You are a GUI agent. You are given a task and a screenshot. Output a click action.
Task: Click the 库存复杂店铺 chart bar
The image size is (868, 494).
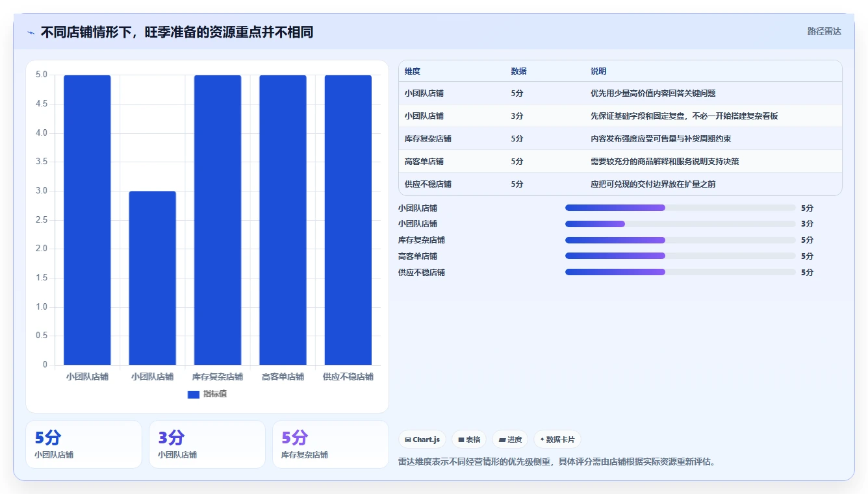tap(218, 220)
